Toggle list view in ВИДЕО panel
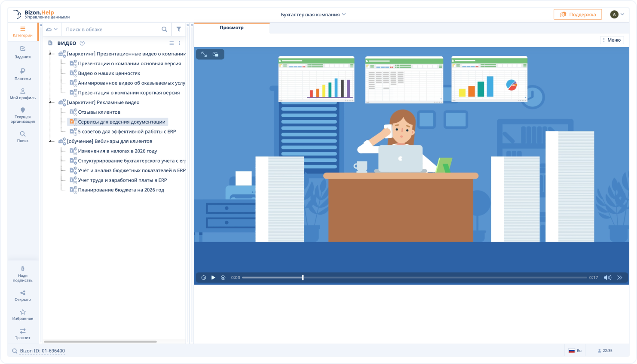637x364 pixels. point(171,43)
